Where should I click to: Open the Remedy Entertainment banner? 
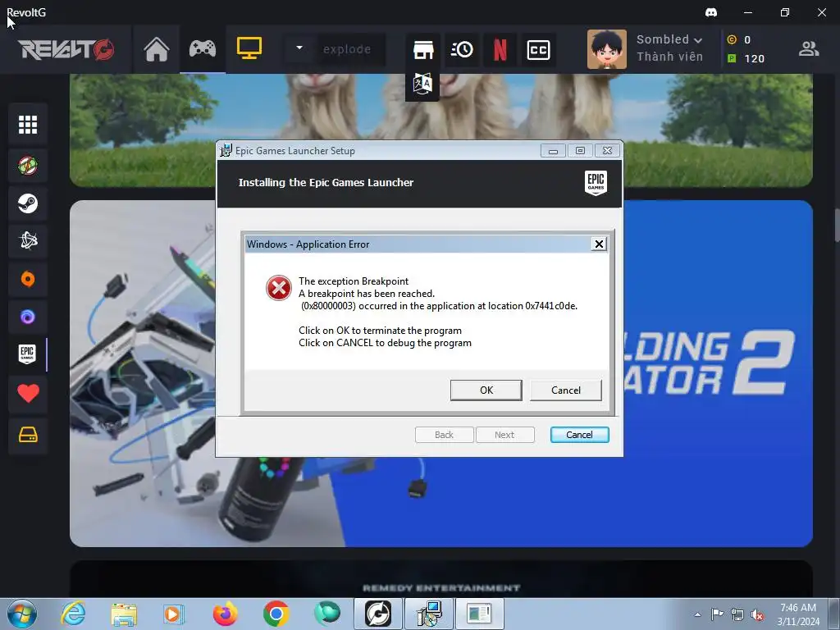(441, 580)
